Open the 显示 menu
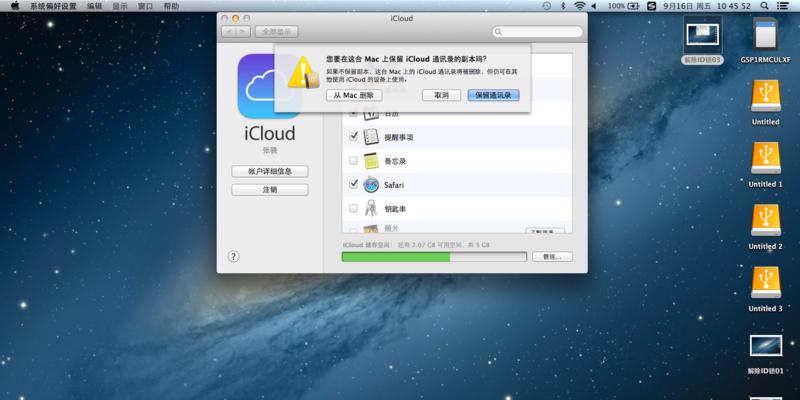Image resolution: width=800 pixels, height=400 pixels. coord(120,6)
